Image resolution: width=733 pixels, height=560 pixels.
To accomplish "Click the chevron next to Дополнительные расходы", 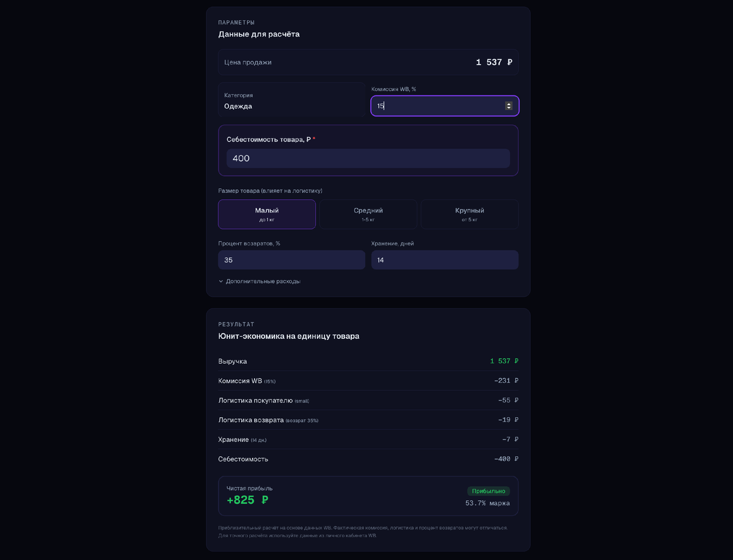I will 221,282.
